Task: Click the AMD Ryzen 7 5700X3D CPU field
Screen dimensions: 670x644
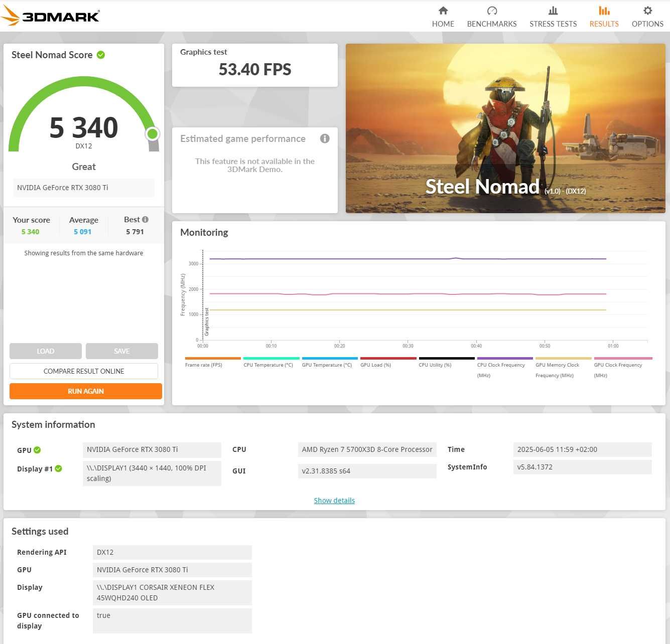Action: tap(367, 449)
